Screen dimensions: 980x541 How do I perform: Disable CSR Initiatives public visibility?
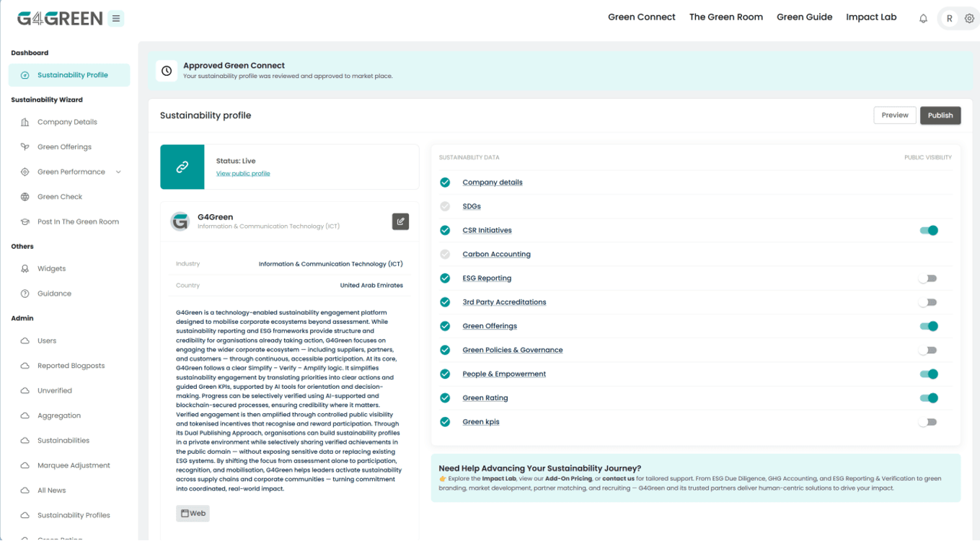click(x=929, y=230)
